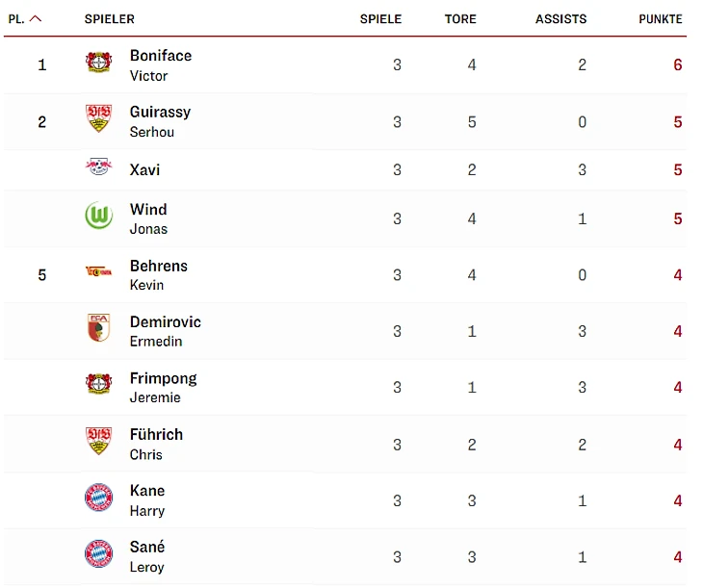Open Guirassy Serhou player link

pyautogui.click(x=160, y=121)
